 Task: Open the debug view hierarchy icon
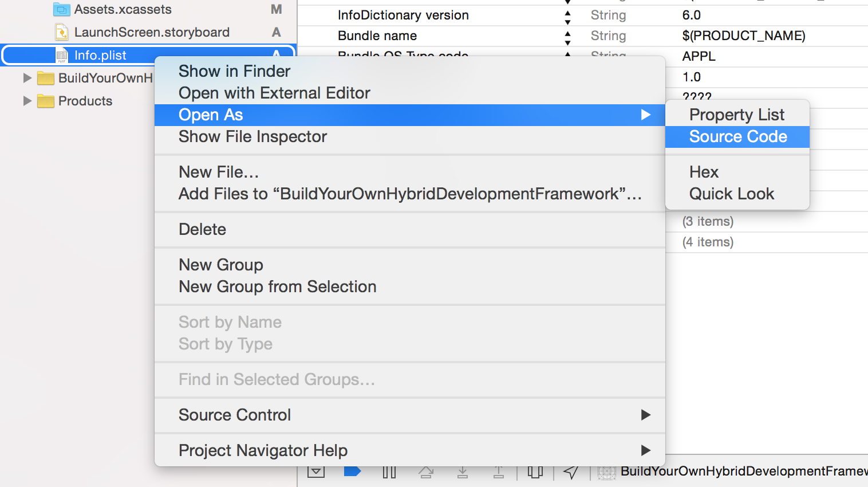pos(535,472)
